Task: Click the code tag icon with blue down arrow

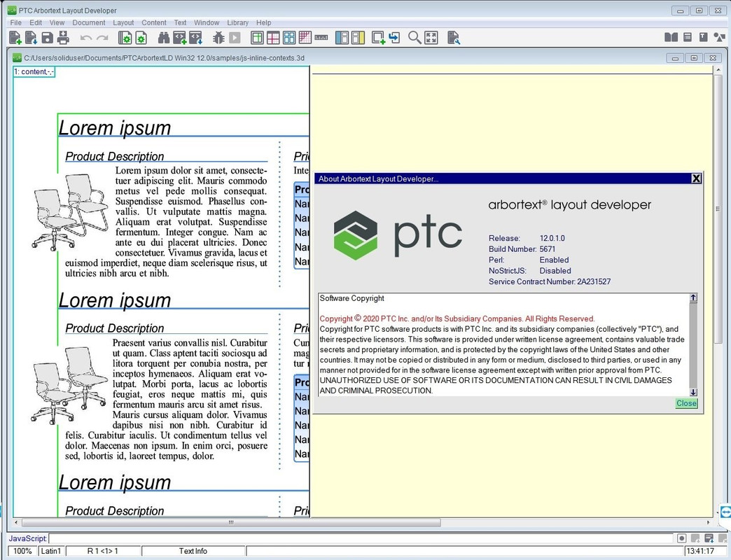Action: [x=196, y=38]
